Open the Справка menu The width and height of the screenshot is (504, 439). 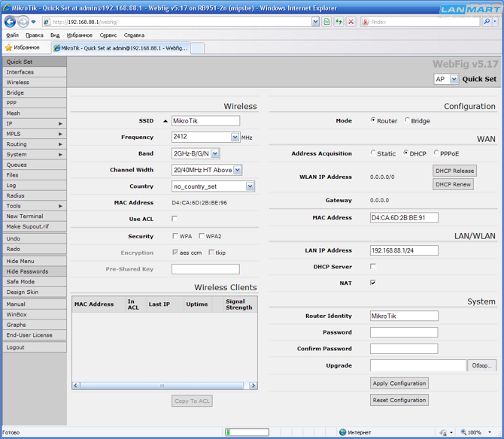coord(134,35)
